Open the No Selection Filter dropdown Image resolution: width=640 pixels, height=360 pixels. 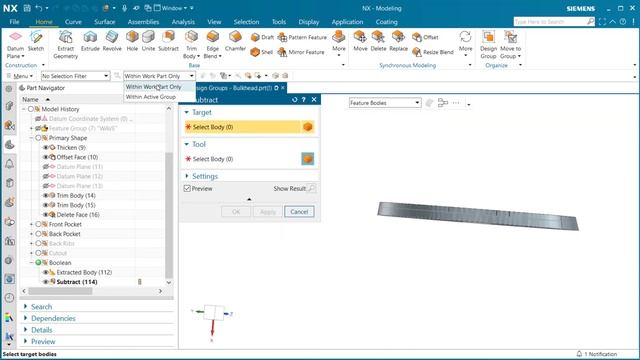click(x=76, y=76)
